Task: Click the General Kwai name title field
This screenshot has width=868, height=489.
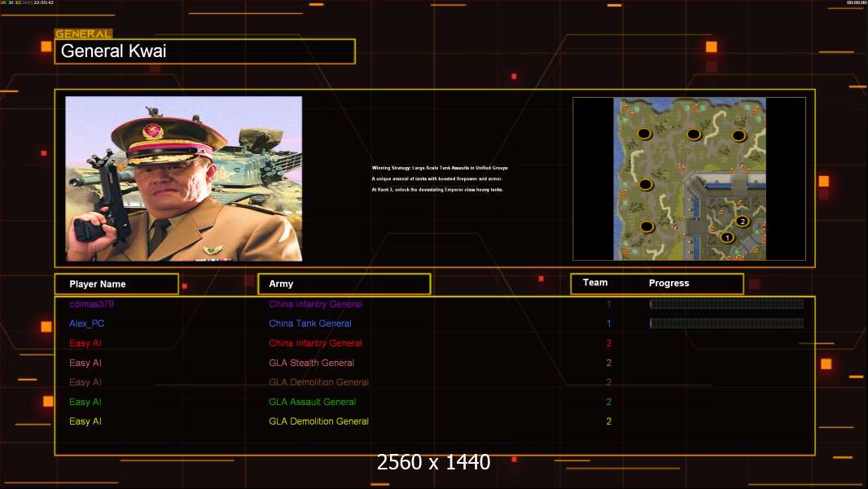Action: 204,51
